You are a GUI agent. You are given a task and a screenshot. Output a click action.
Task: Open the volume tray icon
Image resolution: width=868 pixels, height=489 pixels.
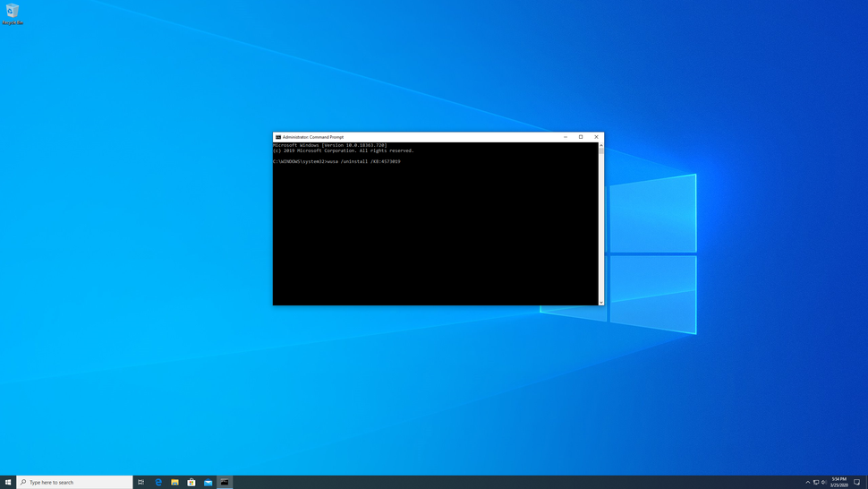click(824, 483)
